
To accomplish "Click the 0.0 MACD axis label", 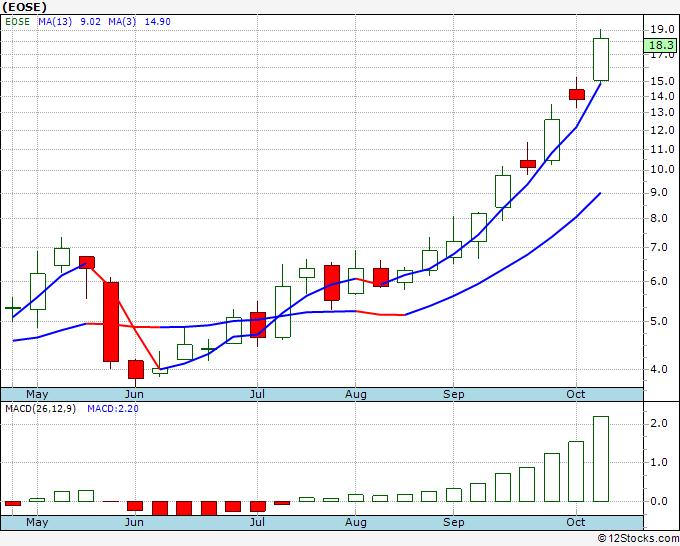I will pyautogui.click(x=659, y=502).
